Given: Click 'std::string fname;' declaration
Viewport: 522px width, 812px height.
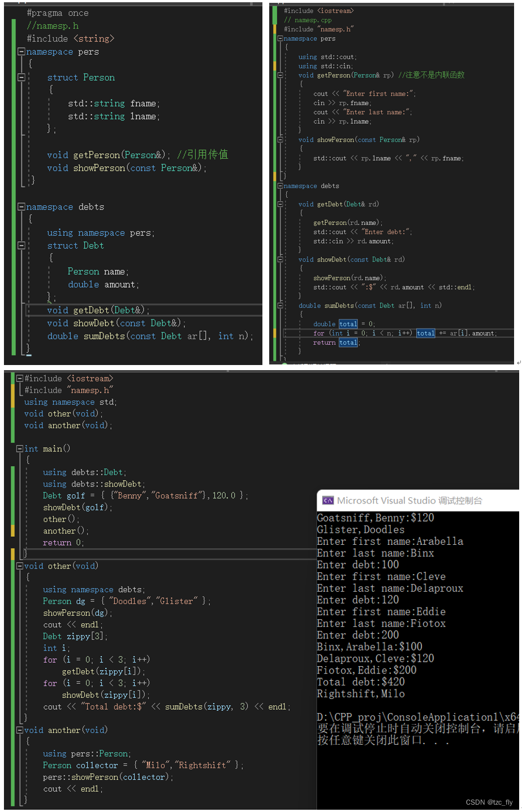Looking at the screenshot, I should point(114,103).
